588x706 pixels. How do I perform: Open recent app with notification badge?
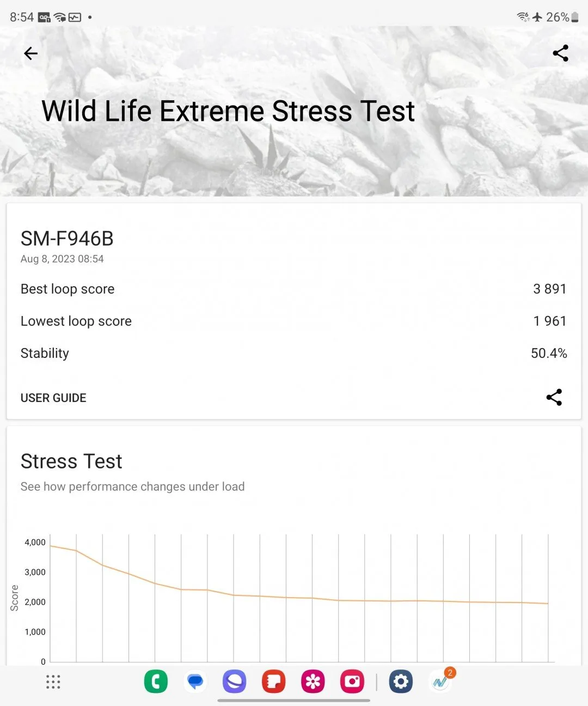[x=440, y=682]
